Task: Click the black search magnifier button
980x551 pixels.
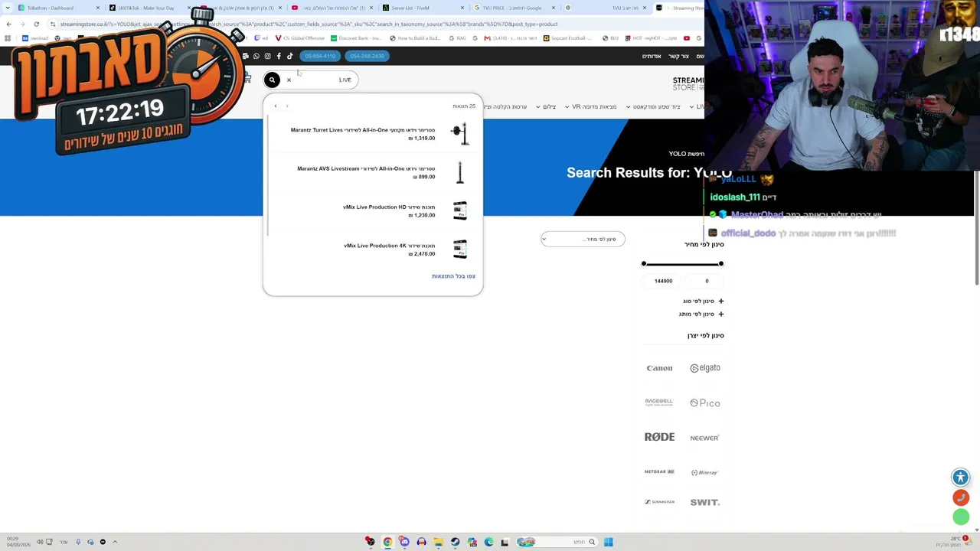Action: (x=272, y=80)
